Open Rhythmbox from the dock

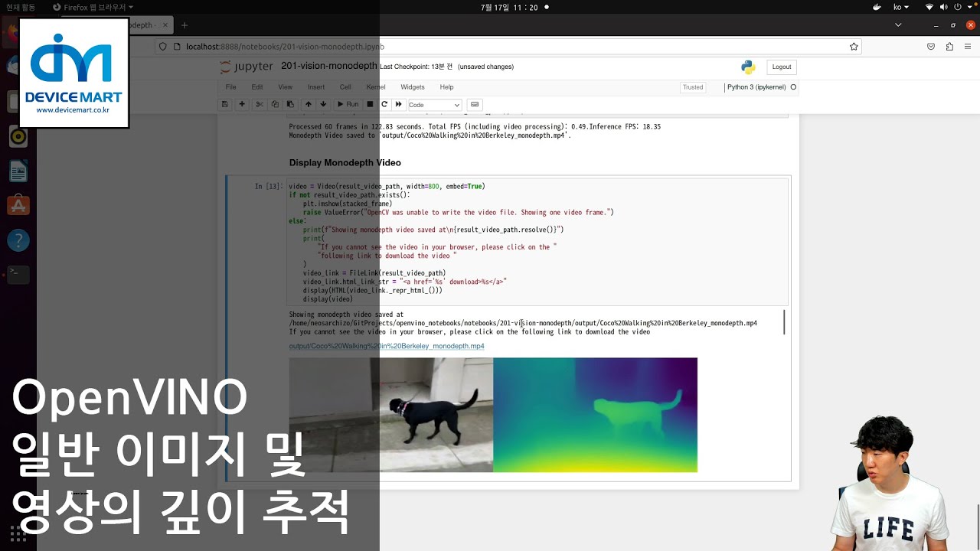tap(18, 137)
